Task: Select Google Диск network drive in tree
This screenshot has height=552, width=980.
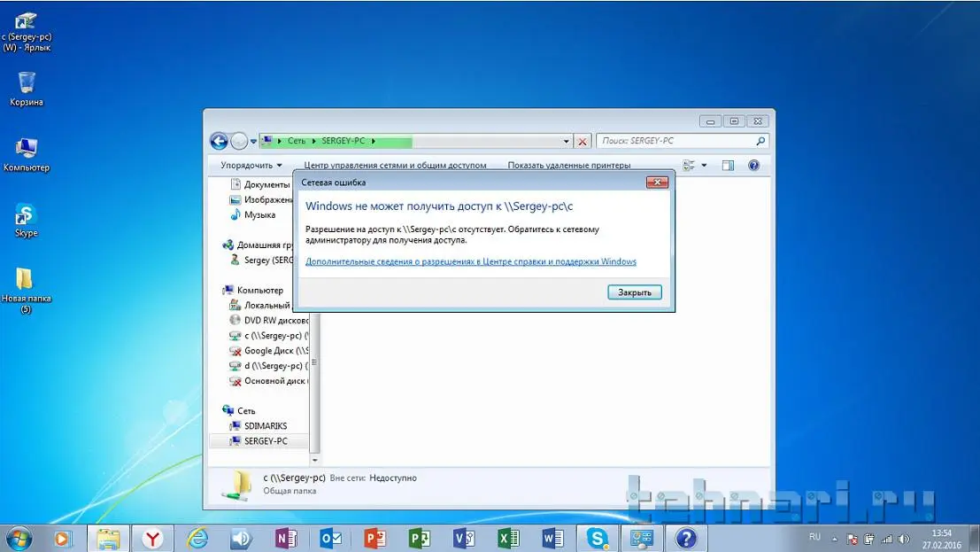Action: [x=269, y=351]
